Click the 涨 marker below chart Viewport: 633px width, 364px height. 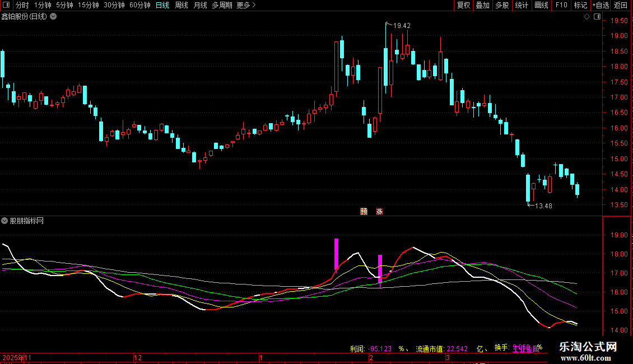pyautogui.click(x=379, y=212)
